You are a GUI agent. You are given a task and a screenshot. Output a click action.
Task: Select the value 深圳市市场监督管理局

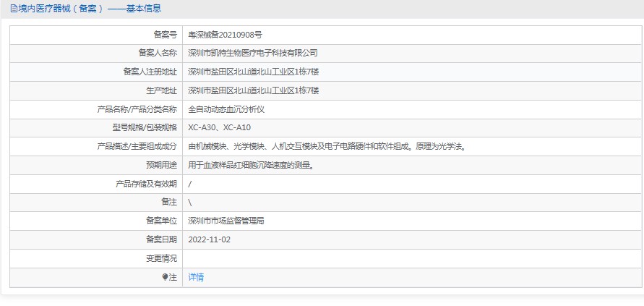click(226, 221)
